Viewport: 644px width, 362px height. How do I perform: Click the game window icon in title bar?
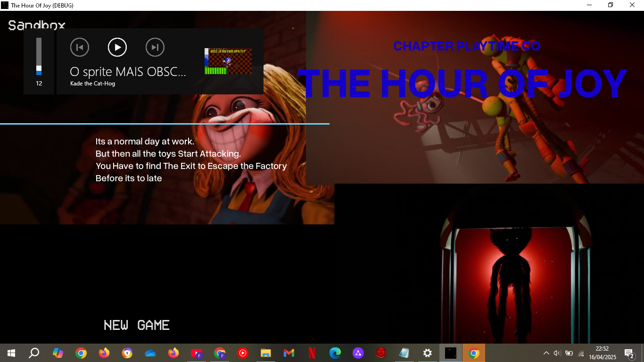tap(5, 5)
